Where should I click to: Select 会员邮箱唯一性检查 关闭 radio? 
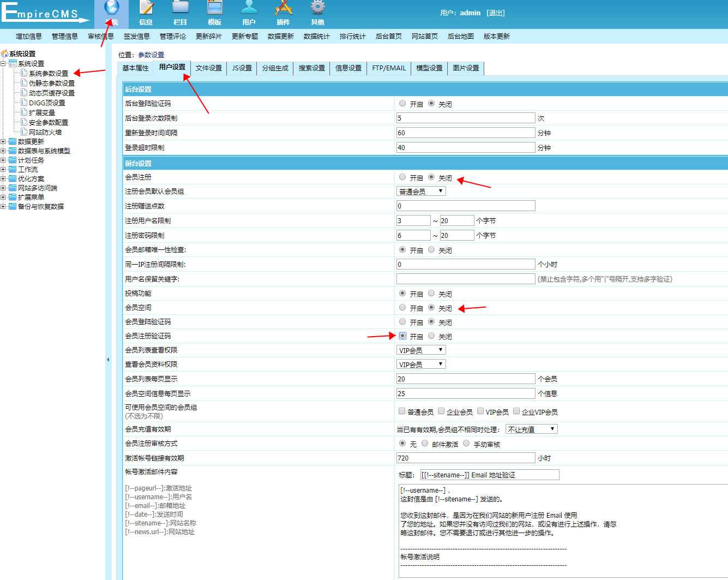[431, 249]
